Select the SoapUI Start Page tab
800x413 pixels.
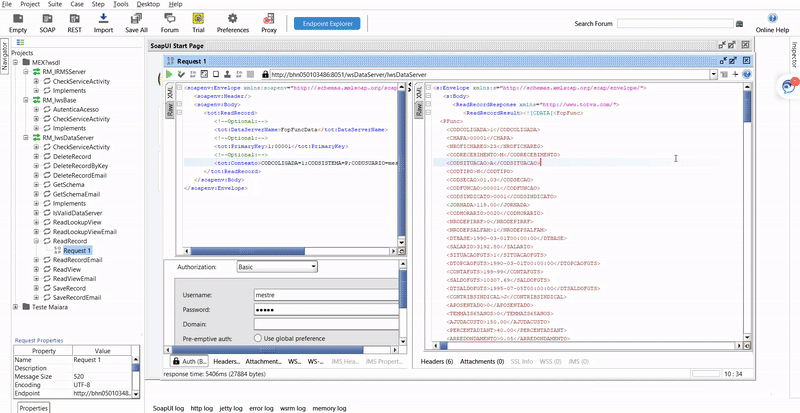point(177,46)
